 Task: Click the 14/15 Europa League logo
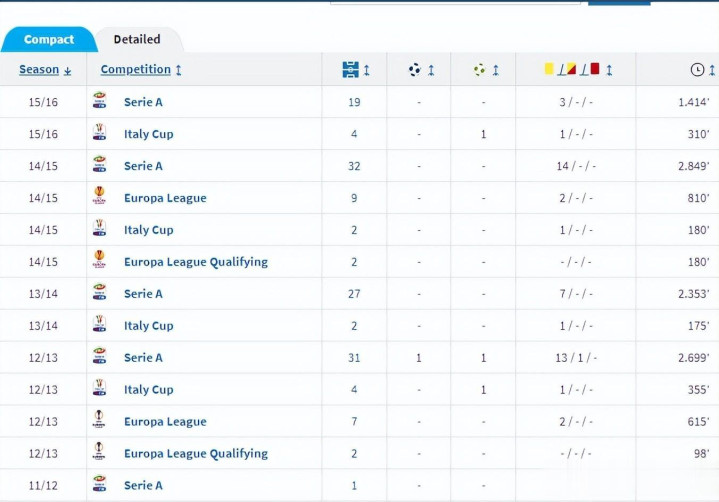(99, 196)
